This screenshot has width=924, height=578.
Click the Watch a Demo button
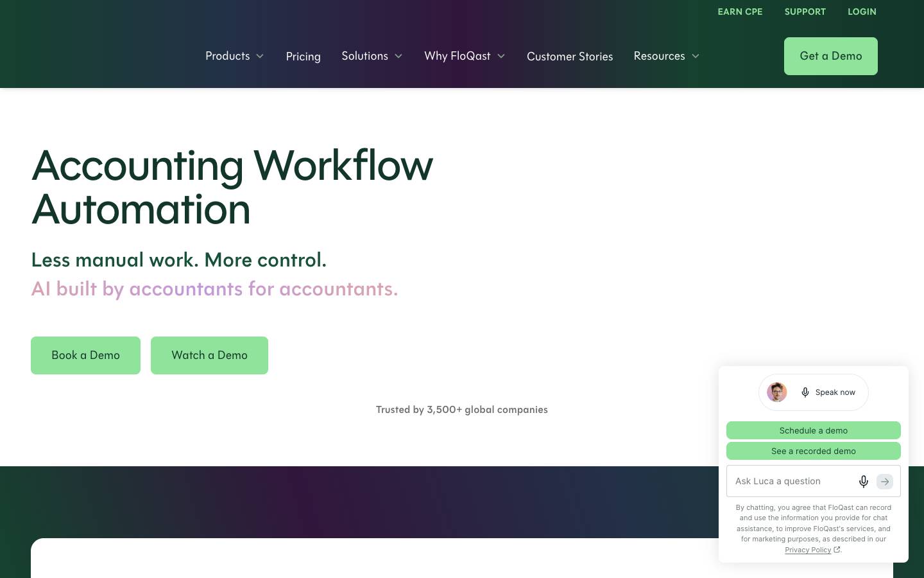point(209,355)
